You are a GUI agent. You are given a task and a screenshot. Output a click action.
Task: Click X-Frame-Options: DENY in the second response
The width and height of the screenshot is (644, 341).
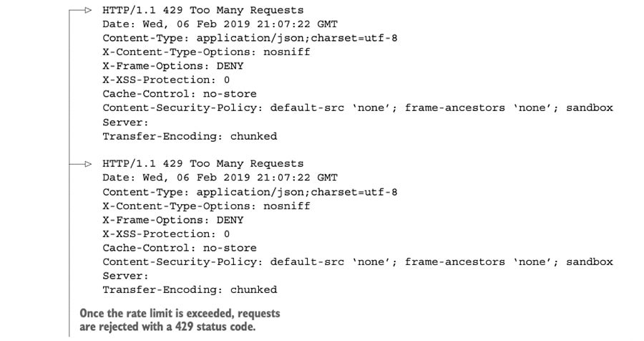(x=172, y=220)
